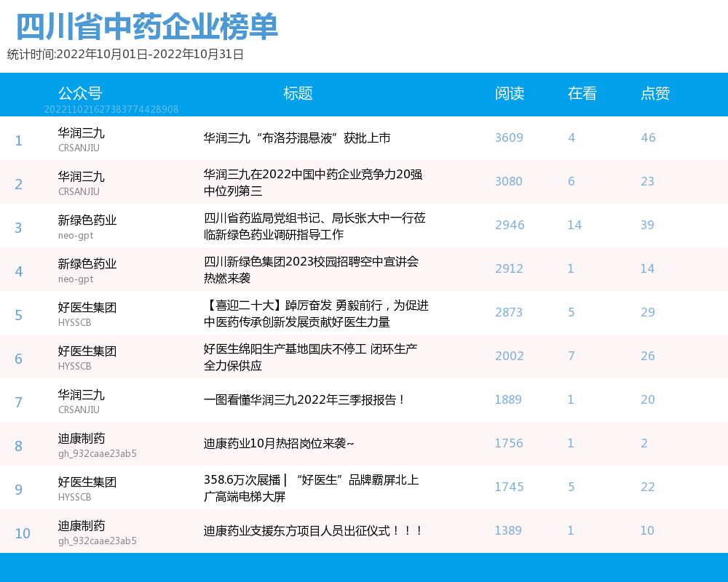Screen dimensions: 728x582
Task: Click the likes value 46
Action: (x=648, y=137)
